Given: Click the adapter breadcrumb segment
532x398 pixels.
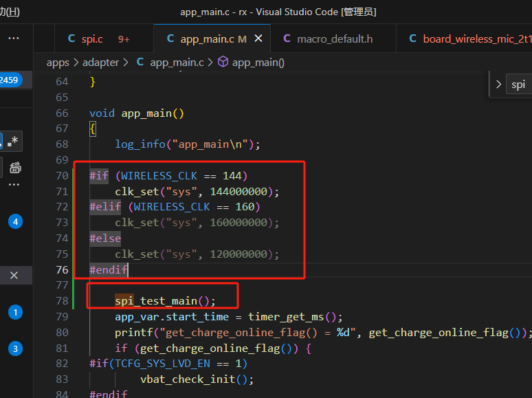Looking at the screenshot, I should tap(100, 63).
